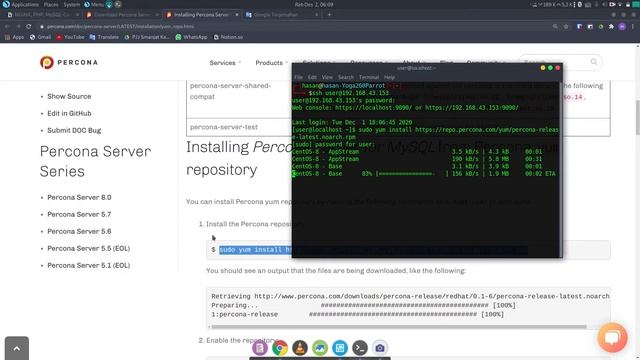The width and height of the screenshot is (640, 360).
Task: Click the highlighted sudo yum install command
Action: pos(256,250)
